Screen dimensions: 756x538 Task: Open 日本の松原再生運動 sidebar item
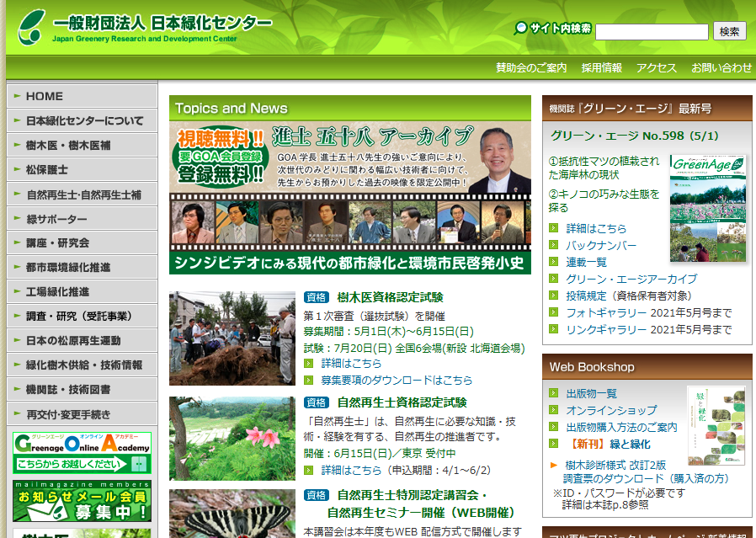point(82,340)
